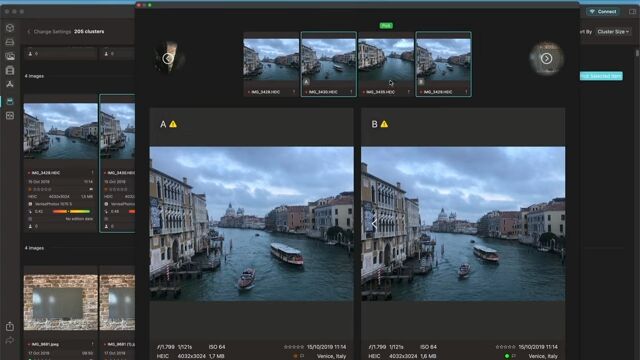Select the highlighted clusters icon in left sidebar
The image size is (640, 360).
pyautogui.click(x=10, y=101)
